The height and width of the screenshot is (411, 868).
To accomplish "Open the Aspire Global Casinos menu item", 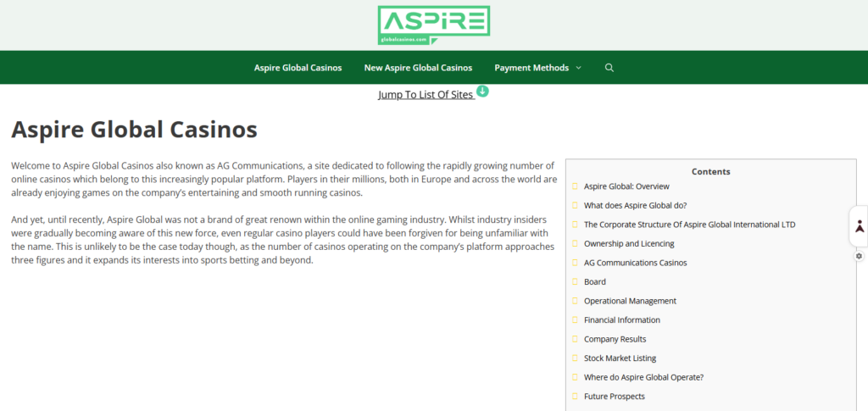I will pyautogui.click(x=298, y=68).
